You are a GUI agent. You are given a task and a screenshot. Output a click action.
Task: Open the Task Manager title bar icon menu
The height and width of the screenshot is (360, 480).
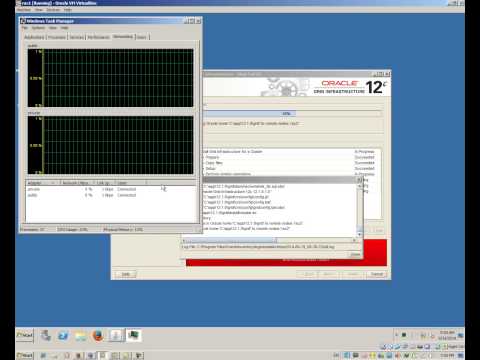(23, 21)
